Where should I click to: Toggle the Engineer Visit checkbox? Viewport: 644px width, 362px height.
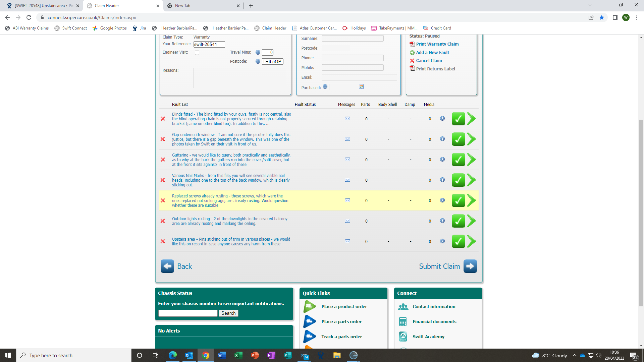(x=197, y=53)
